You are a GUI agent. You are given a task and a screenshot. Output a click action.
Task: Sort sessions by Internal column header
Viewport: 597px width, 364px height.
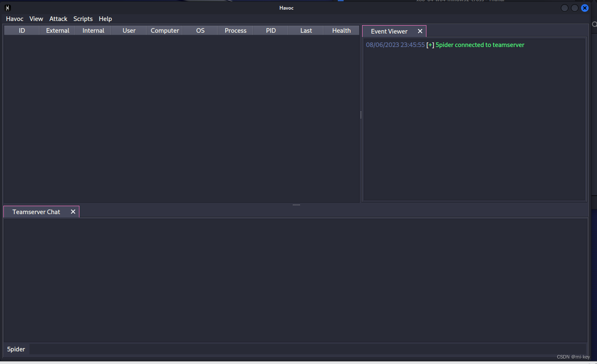pos(93,31)
